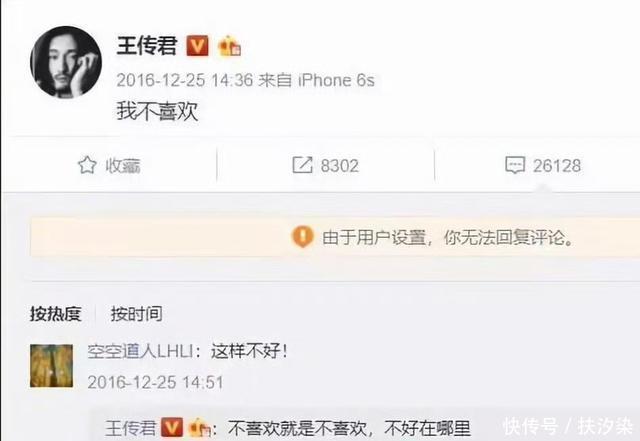
Task: Click the member badge in the reply row
Action: (x=200, y=428)
